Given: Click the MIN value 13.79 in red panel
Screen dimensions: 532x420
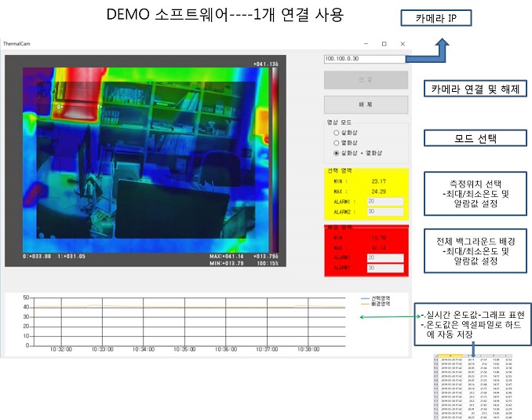Looking at the screenshot, I should pyautogui.click(x=379, y=238).
